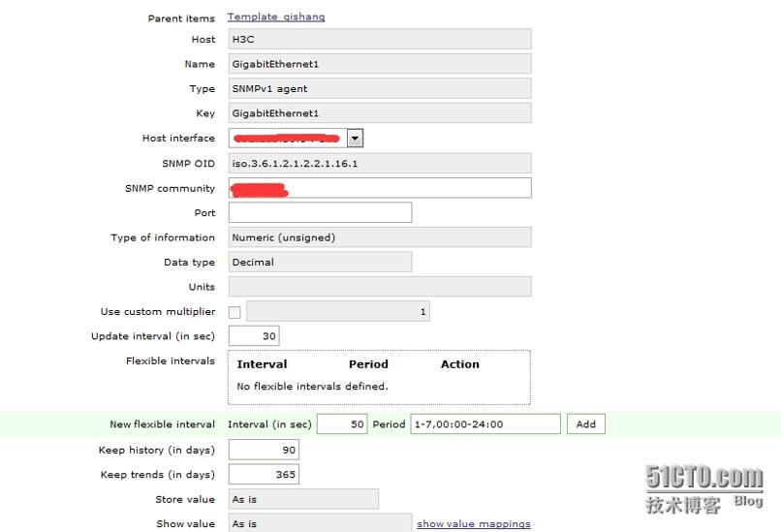781x532 pixels.
Task: Open the Template_qishang parent item link
Action: (x=276, y=16)
